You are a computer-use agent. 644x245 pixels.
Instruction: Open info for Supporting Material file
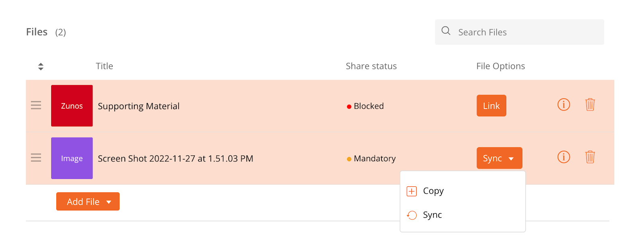[563, 105]
